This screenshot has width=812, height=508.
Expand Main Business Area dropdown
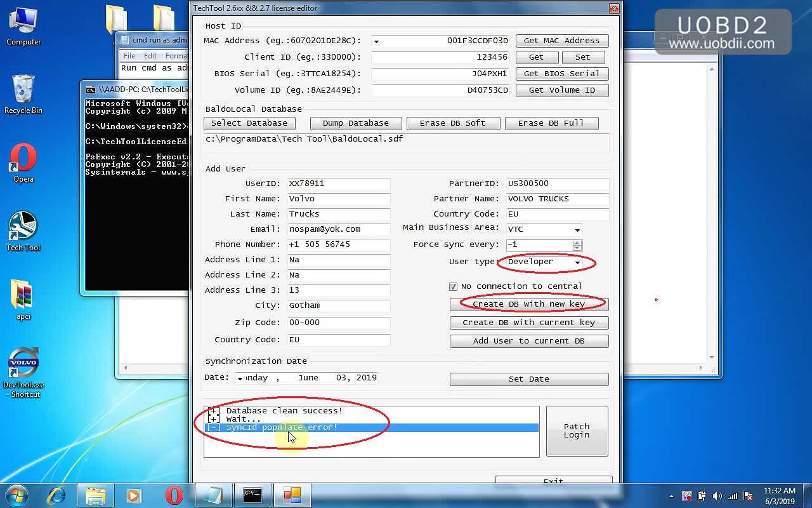pyautogui.click(x=577, y=230)
